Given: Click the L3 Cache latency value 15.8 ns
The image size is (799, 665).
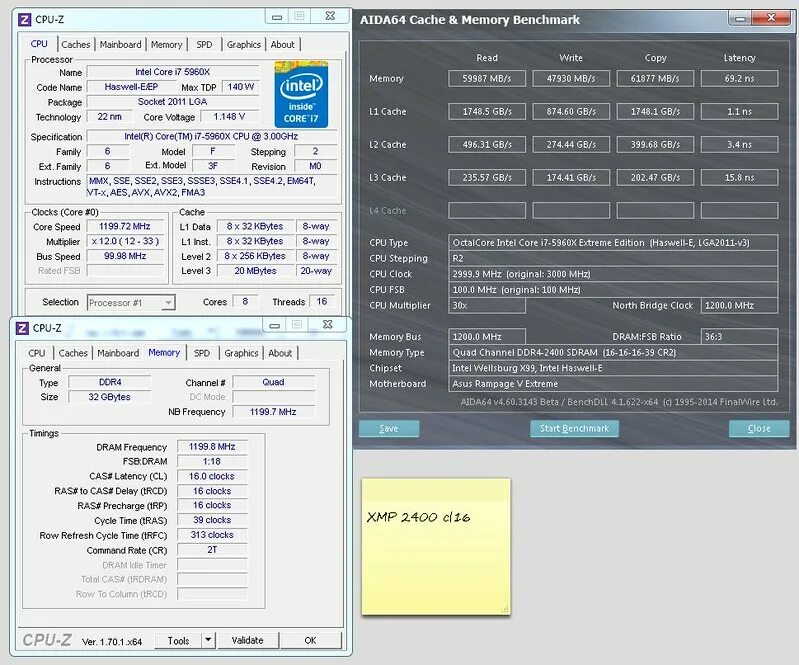Looking at the screenshot, I should tap(739, 177).
